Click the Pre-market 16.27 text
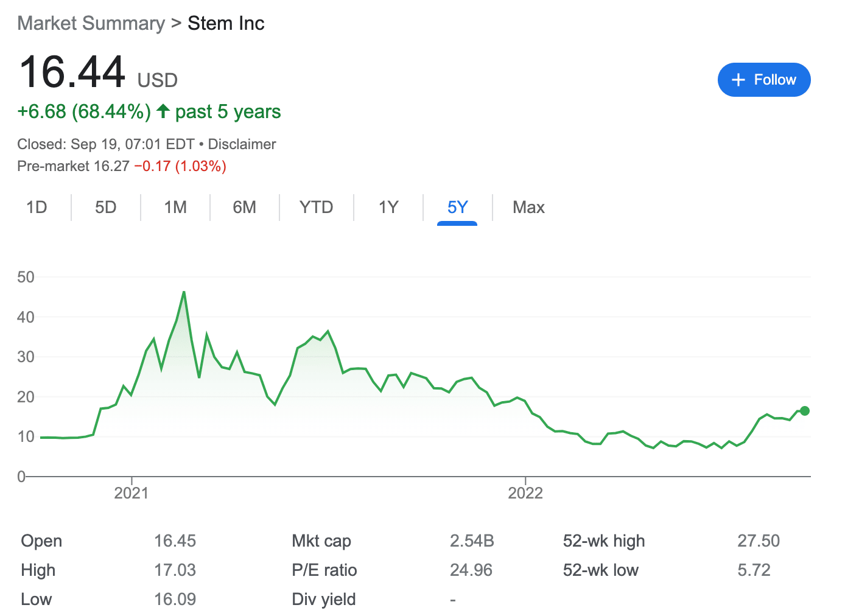The width and height of the screenshot is (845, 616). (x=73, y=166)
